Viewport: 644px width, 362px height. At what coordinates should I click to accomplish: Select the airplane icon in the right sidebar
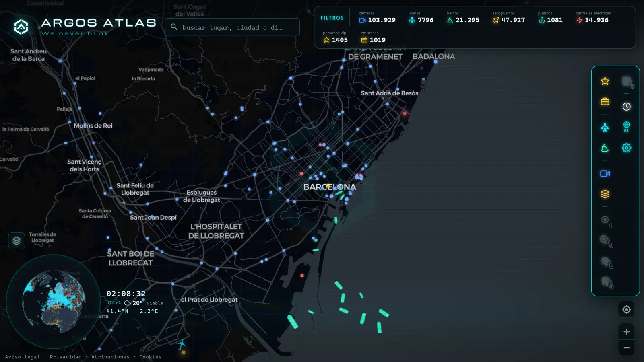605,128
